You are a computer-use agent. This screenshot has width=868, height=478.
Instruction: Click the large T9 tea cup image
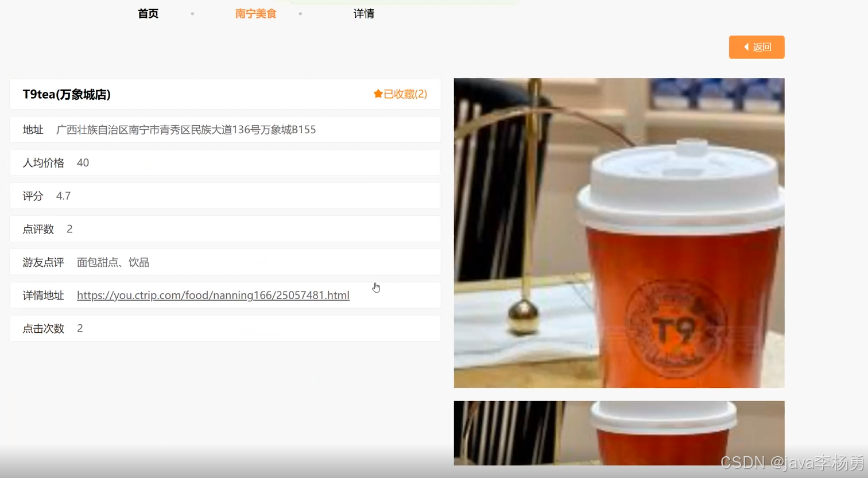619,233
